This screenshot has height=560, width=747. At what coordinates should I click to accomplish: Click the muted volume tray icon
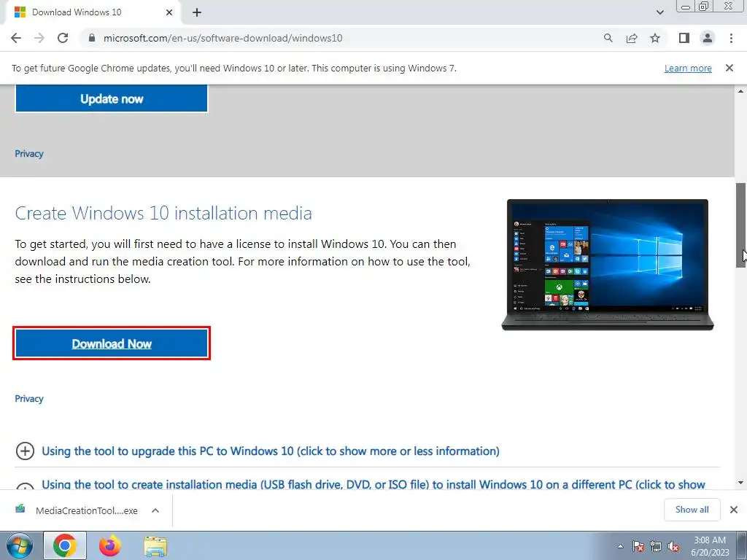pyautogui.click(x=673, y=546)
